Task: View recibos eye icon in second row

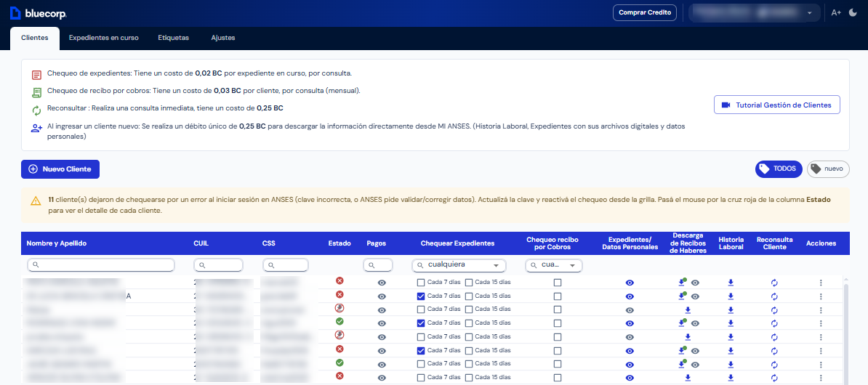Action: point(695,296)
